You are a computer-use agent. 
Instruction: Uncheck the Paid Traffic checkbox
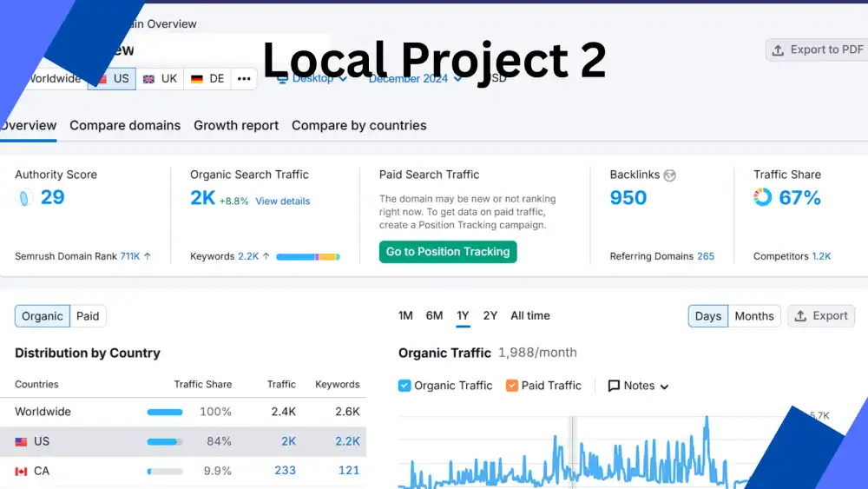(x=512, y=386)
